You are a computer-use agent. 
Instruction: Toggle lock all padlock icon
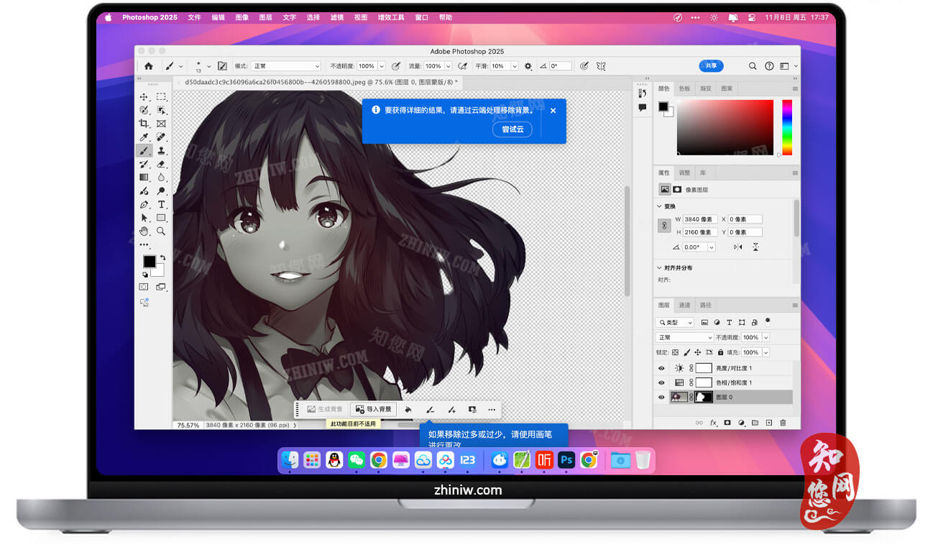pos(721,352)
